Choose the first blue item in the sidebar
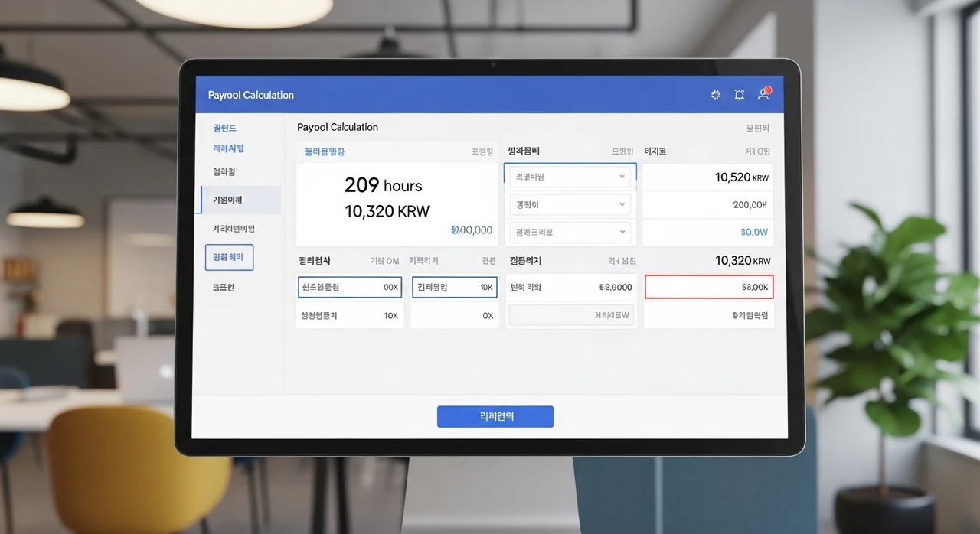The width and height of the screenshot is (980, 534). pyautogui.click(x=224, y=128)
